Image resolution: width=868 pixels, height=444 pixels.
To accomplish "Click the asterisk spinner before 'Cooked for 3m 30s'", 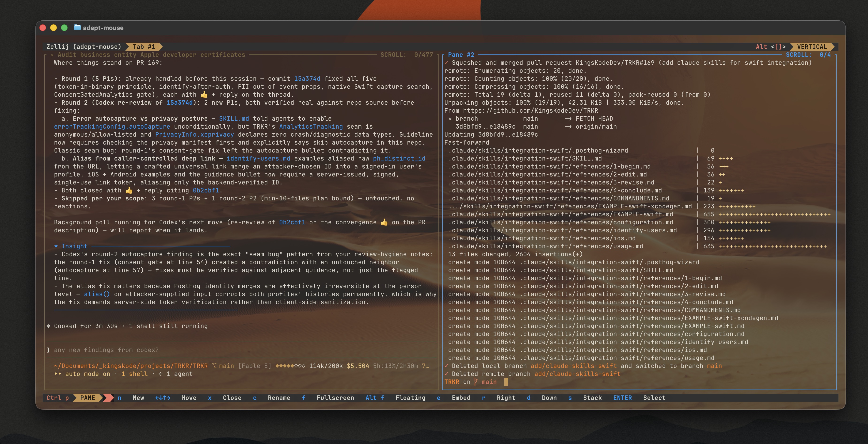I will [x=49, y=326].
